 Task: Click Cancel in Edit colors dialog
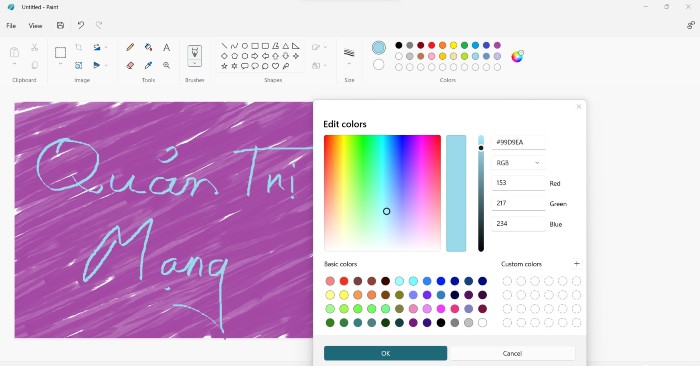[x=512, y=353]
